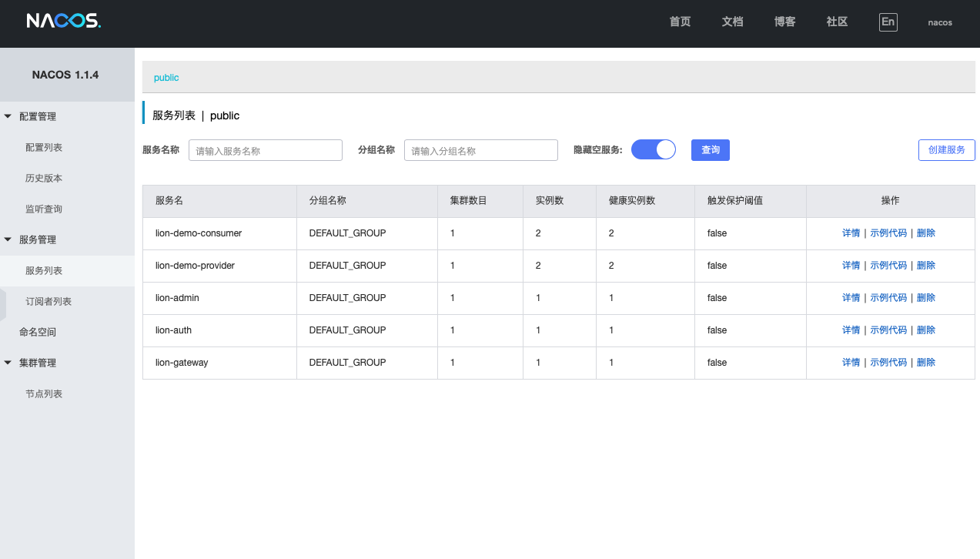Switch language with the En icon

(x=888, y=22)
